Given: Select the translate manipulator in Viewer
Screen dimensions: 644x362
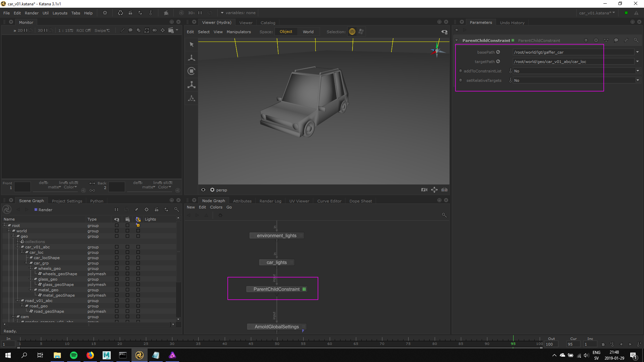Looking at the screenshot, I should pos(192,58).
